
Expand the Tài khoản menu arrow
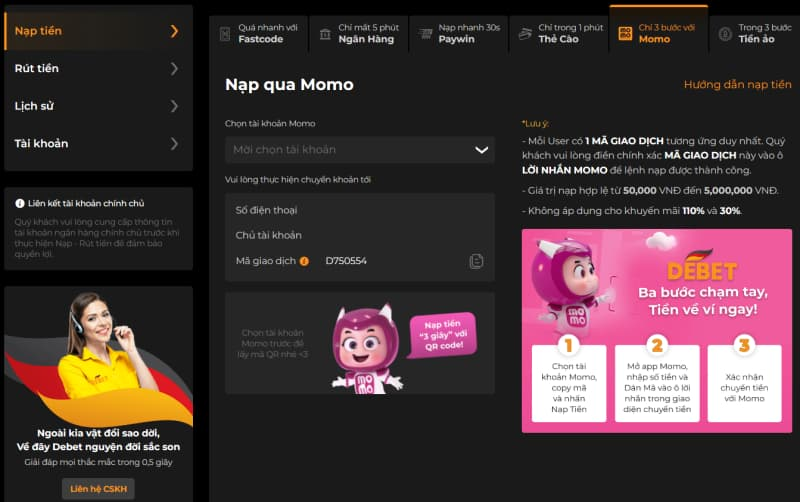174,144
